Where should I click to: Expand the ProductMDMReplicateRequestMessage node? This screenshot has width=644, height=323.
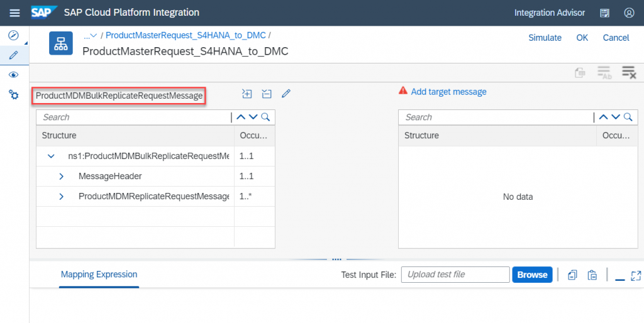(x=61, y=197)
